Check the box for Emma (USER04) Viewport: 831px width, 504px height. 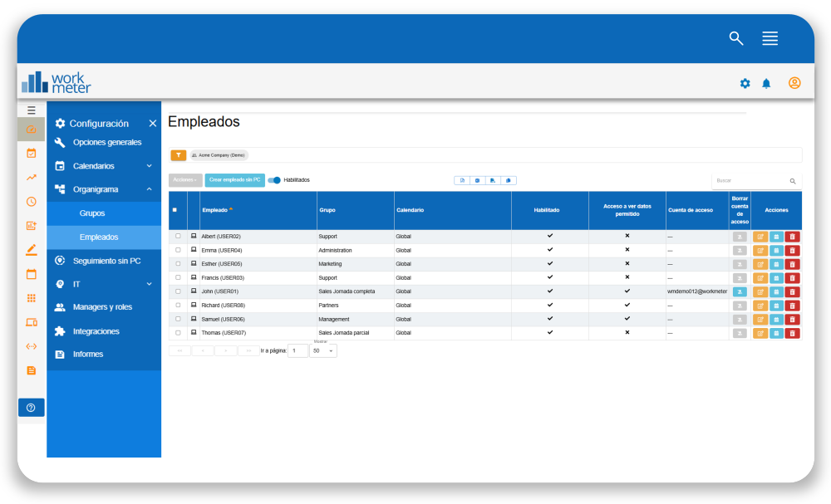click(178, 250)
